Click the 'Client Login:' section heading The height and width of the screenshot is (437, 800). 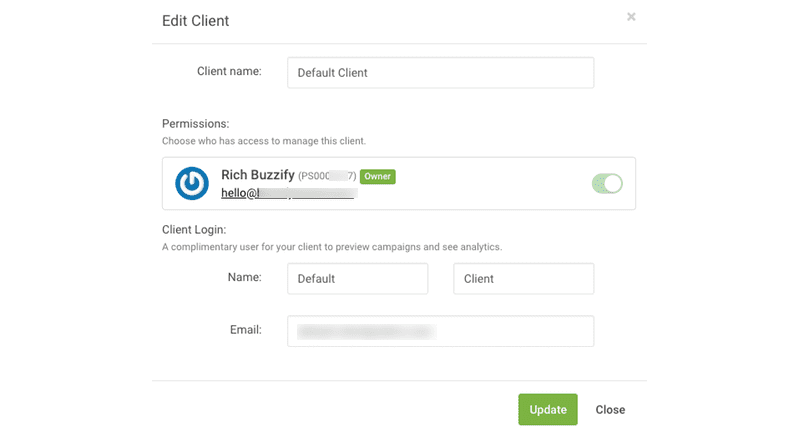tap(197, 230)
